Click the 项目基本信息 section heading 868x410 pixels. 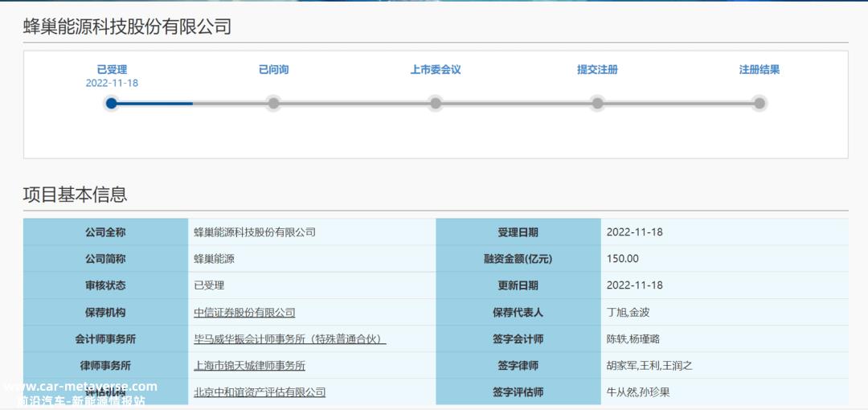[76, 195]
